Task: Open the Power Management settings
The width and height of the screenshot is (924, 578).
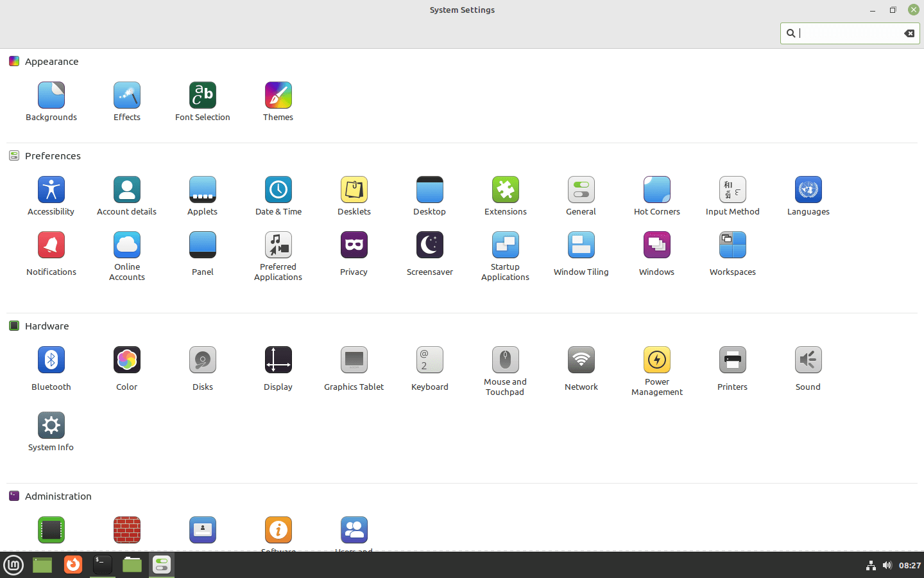Action: tap(656, 360)
